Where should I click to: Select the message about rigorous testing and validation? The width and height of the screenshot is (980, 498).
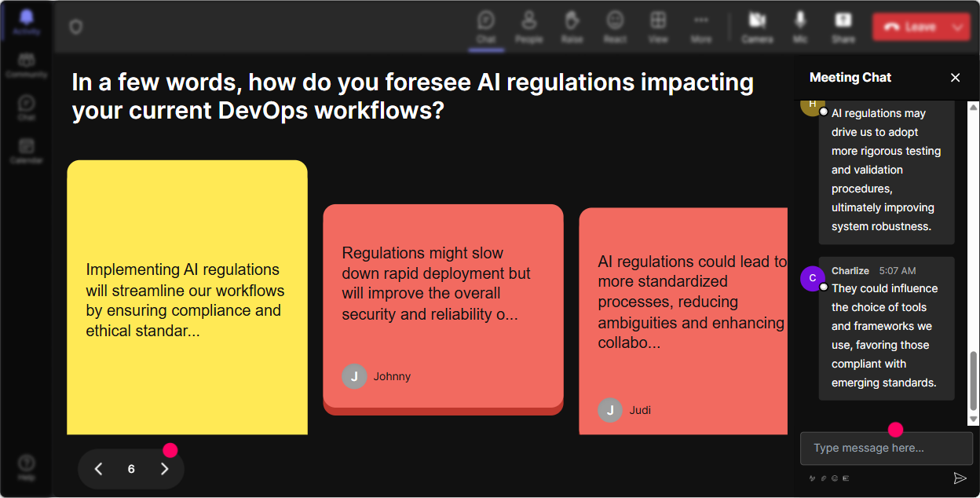pyautogui.click(x=887, y=173)
